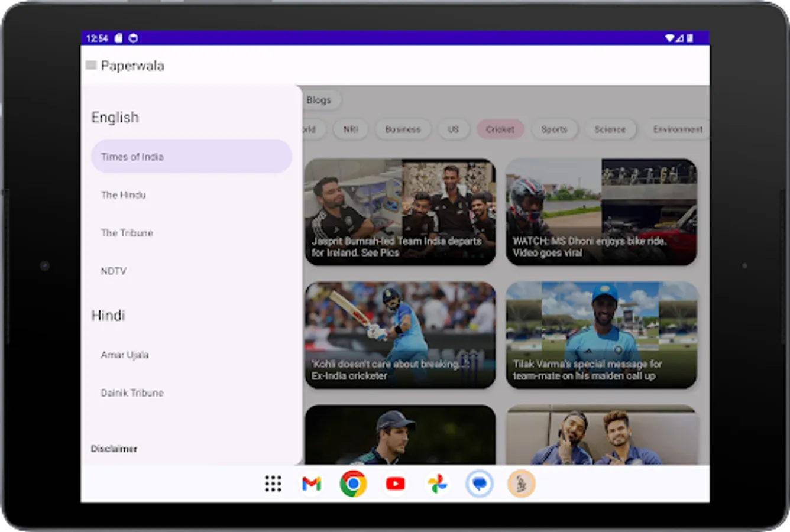Switch to The Tribune source
The width and height of the screenshot is (790, 532).
[x=192, y=233]
